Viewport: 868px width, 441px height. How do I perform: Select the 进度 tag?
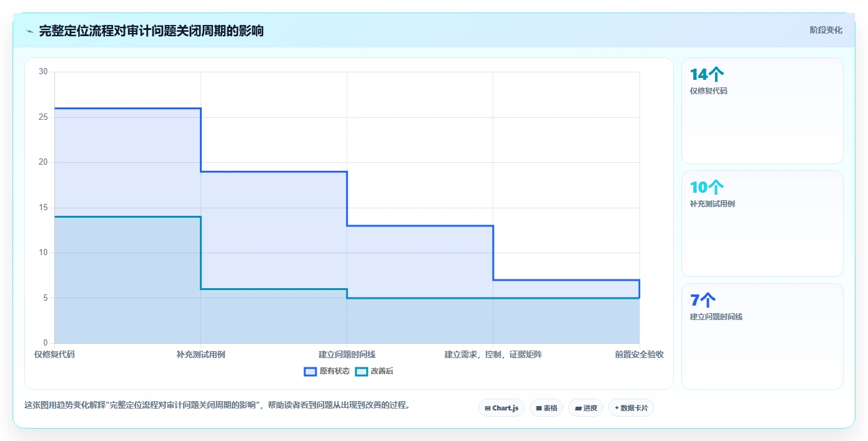point(586,408)
